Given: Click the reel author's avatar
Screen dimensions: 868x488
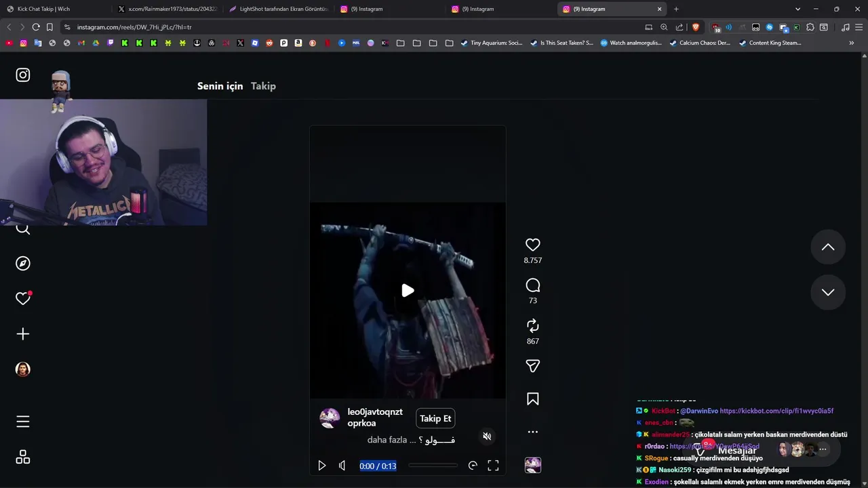Looking at the screenshot, I should [330, 418].
